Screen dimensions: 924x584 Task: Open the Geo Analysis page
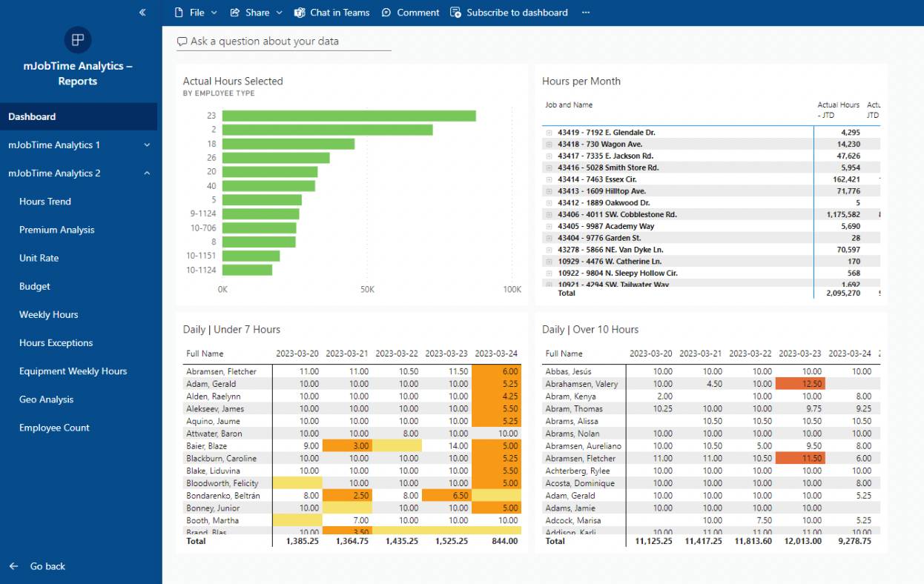click(x=44, y=399)
